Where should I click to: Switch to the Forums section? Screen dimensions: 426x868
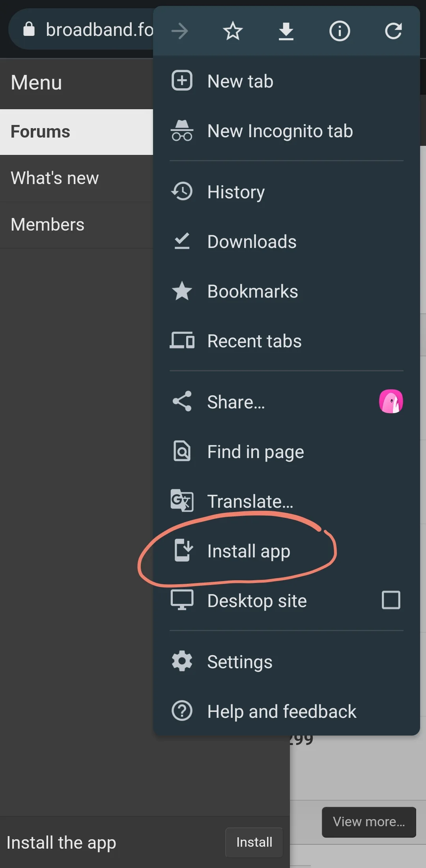40,132
